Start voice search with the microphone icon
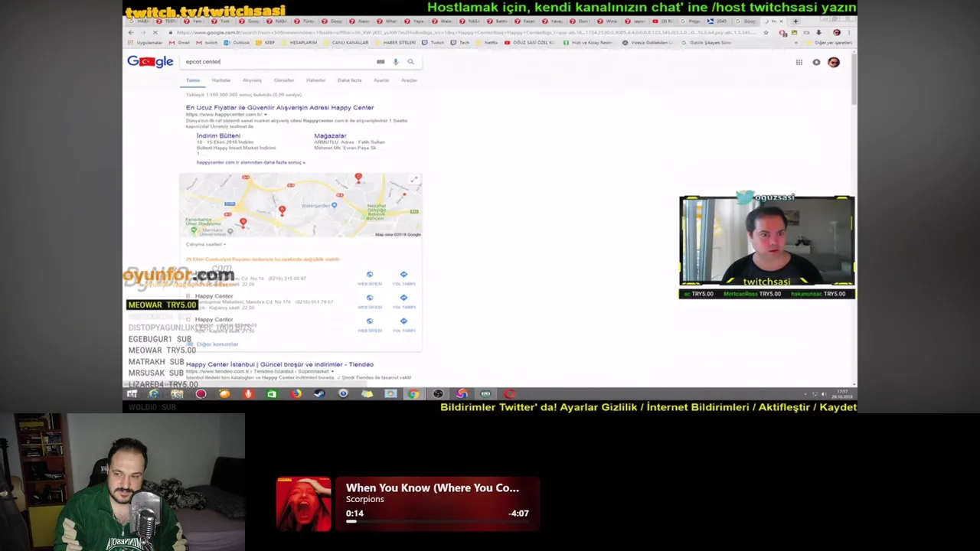The height and width of the screenshot is (551, 980). click(396, 61)
